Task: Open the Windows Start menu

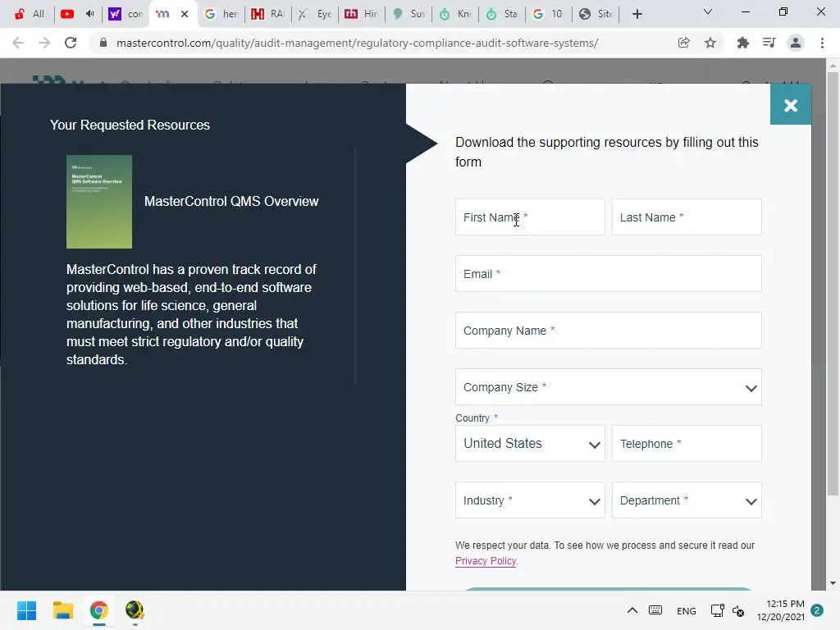Action: [x=26, y=610]
